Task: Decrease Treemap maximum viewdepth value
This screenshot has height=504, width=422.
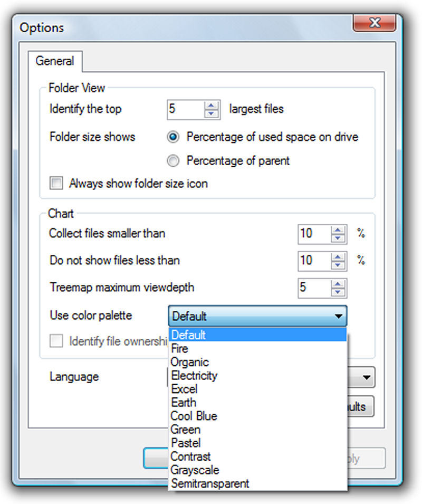Action: pos(338,292)
